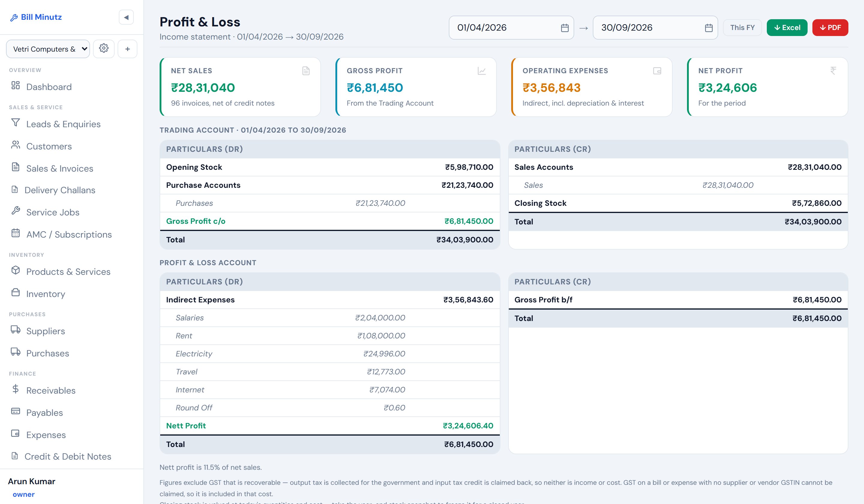Screen dimensions: 864x504
Task: Click the Gross Profit b/f row
Action: [678, 300]
